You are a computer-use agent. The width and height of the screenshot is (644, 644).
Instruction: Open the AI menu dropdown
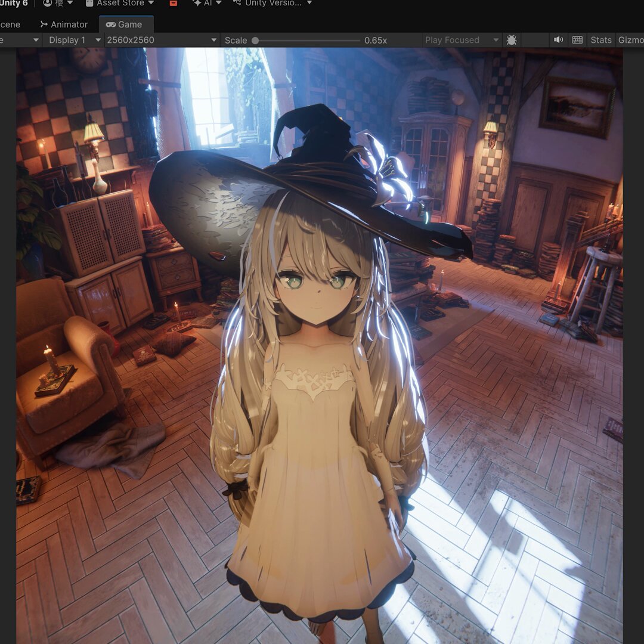(x=208, y=3)
